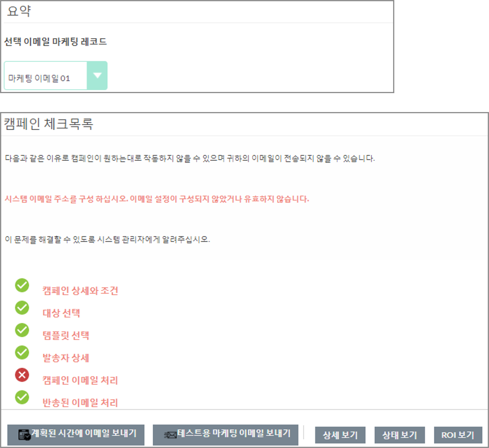
Task: Click the 상세 보기 button
Action: coord(340,435)
